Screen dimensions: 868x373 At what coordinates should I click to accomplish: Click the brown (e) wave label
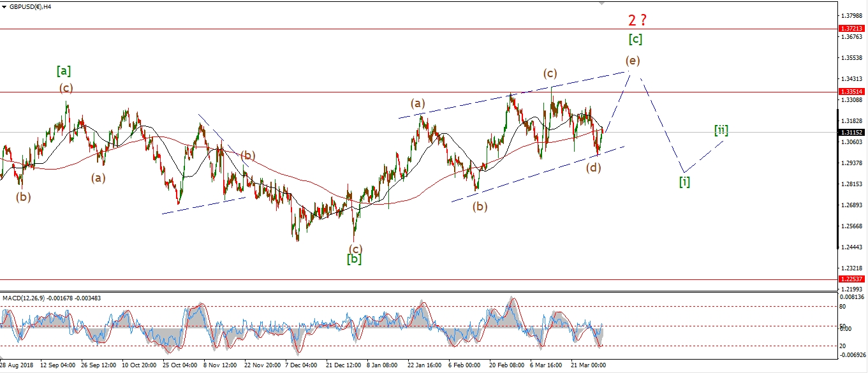pos(632,61)
